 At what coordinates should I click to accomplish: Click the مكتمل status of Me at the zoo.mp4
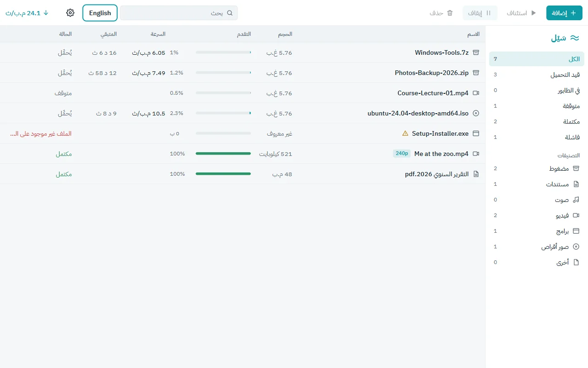click(x=64, y=154)
